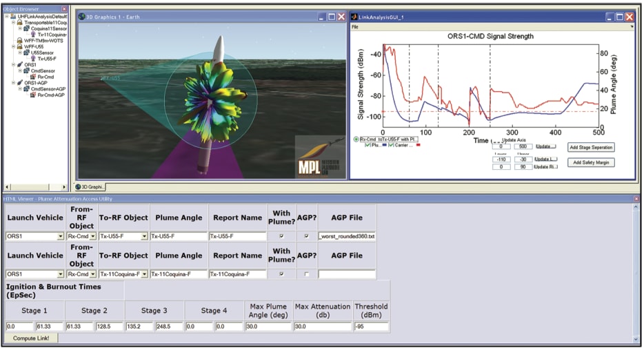The image size is (644, 348).
Task: Click the WFF-TM9m-WOTS facility icon
Action: (x=19, y=41)
